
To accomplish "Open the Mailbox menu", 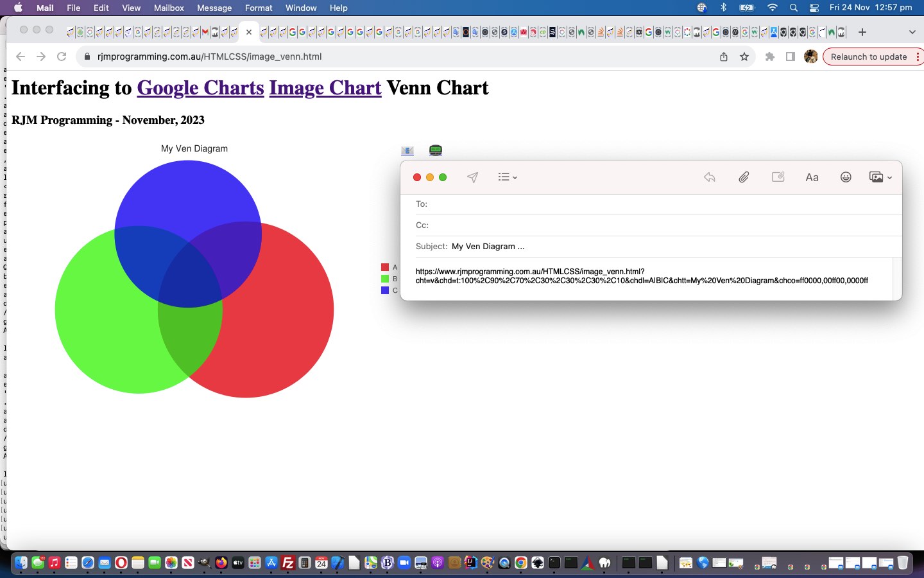I will tap(169, 8).
